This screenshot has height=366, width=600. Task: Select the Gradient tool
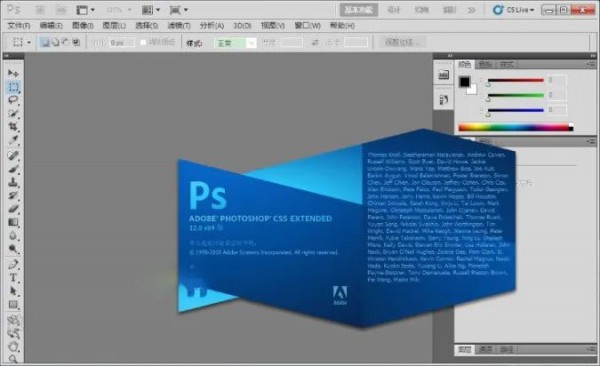[x=13, y=222]
